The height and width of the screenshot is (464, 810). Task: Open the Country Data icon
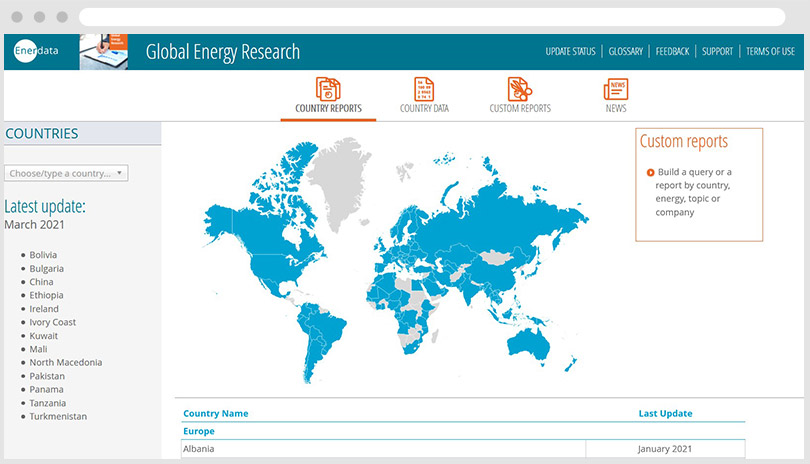coord(424,89)
